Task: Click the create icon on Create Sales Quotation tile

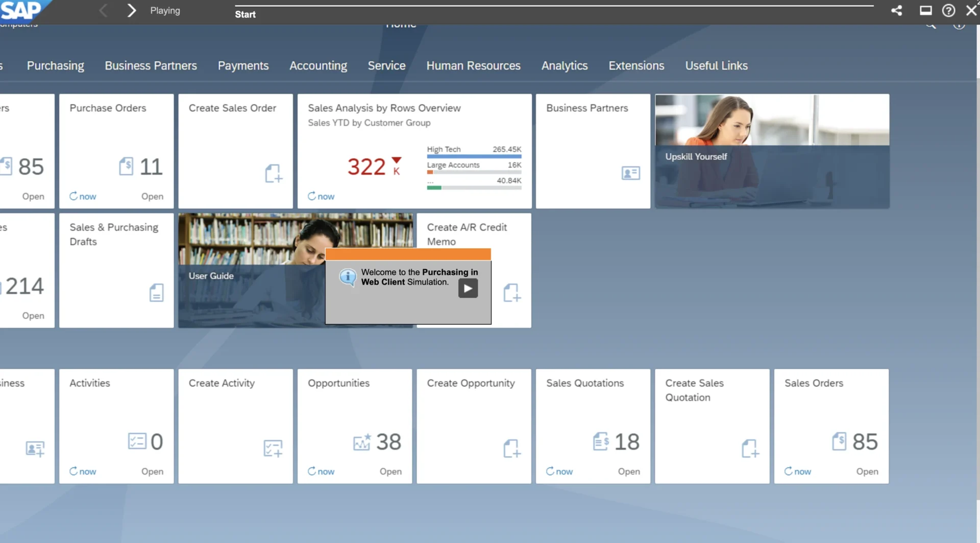Action: 750,448
